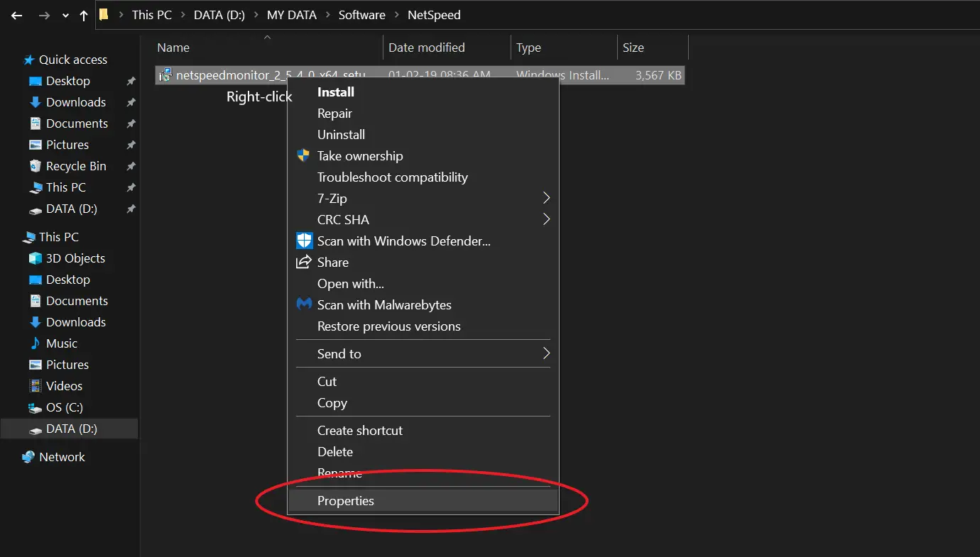The image size is (980, 557).
Task: Click the Recycle Bin icon in sidebar
Action: [35, 166]
